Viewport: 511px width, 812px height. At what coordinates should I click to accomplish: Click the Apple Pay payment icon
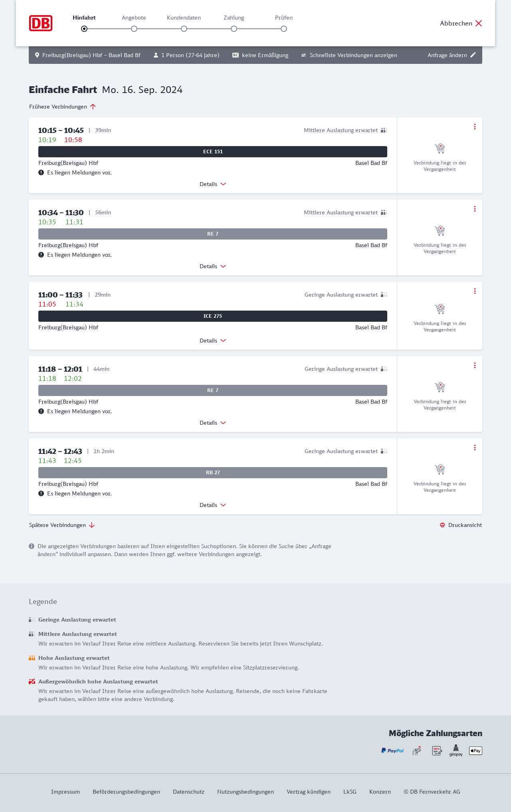tap(475, 751)
